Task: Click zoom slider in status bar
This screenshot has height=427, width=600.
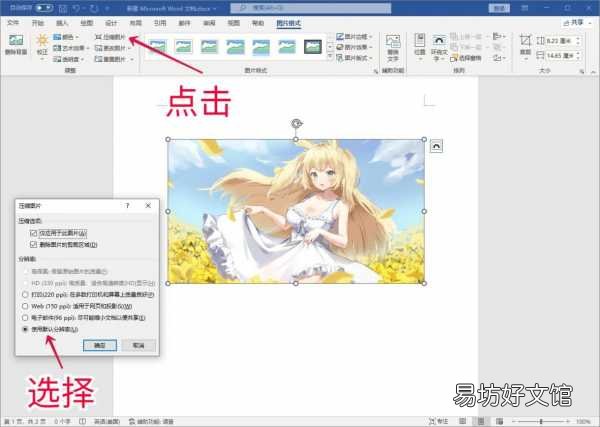Action: [541, 421]
